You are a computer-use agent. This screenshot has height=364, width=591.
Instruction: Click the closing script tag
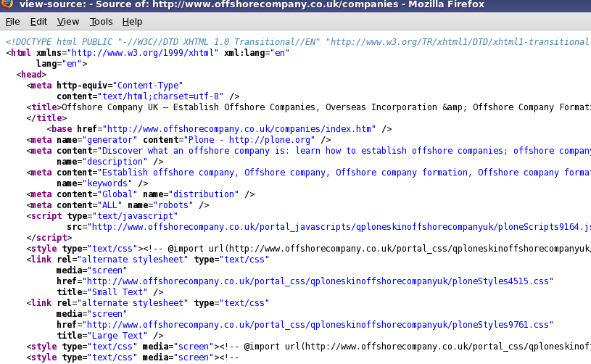point(49,238)
